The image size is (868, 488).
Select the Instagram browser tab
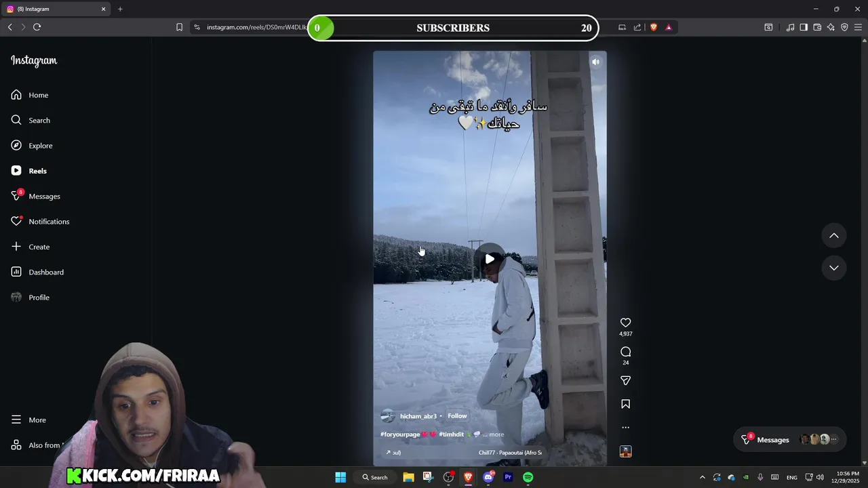point(54,9)
